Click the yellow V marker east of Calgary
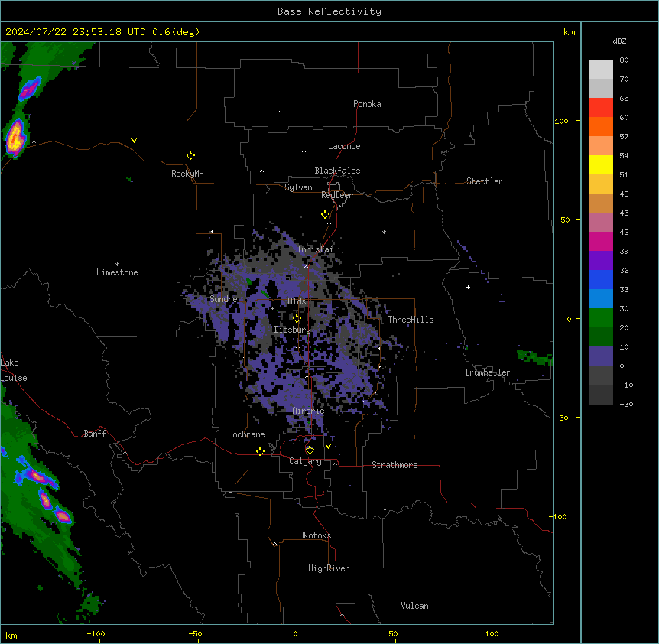 point(328,447)
